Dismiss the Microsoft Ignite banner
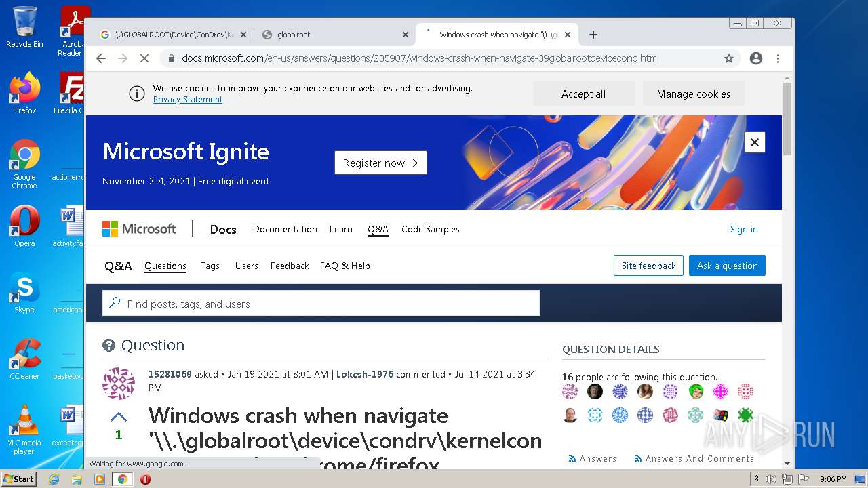This screenshot has width=868, height=488. [x=755, y=142]
